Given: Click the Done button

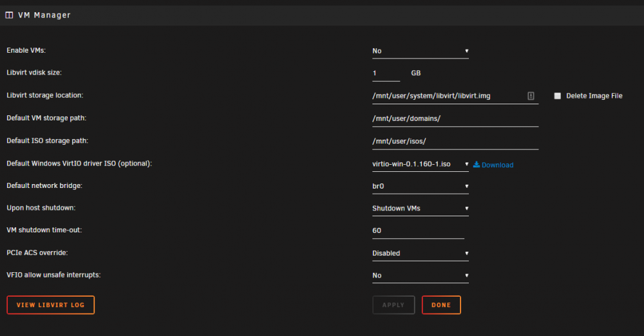Looking at the screenshot, I should pyautogui.click(x=441, y=305).
